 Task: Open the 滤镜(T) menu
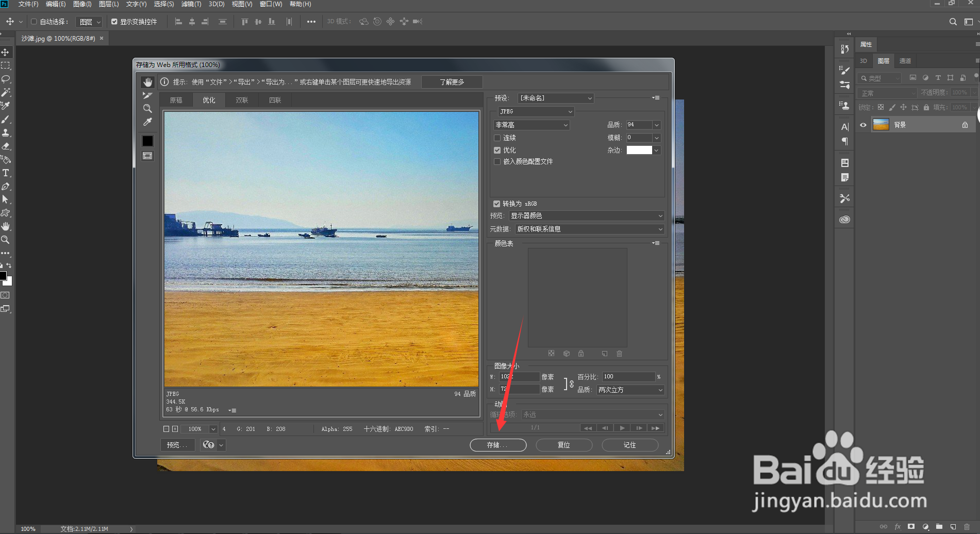click(191, 4)
